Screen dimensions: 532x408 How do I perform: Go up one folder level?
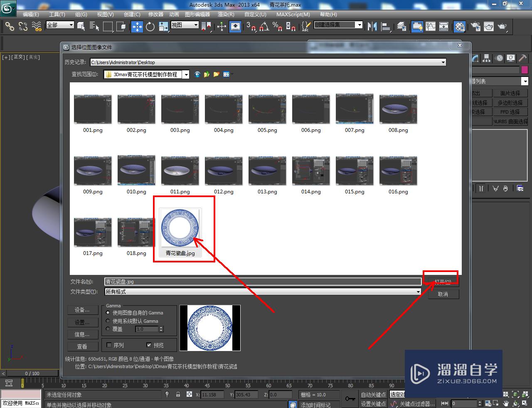pos(207,74)
